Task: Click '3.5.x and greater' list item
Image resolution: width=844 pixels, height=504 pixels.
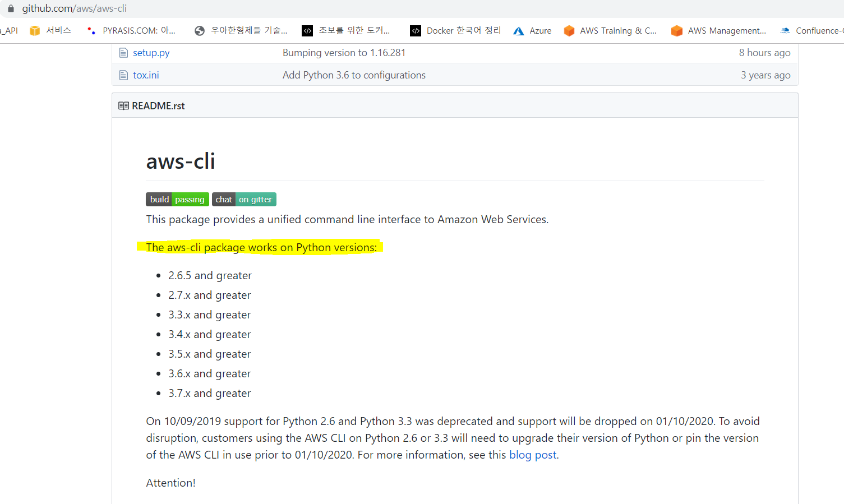Action: (210, 354)
